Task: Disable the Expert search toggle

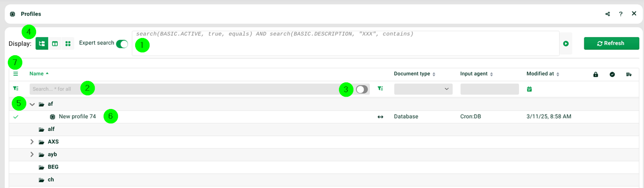Action: coord(122,43)
